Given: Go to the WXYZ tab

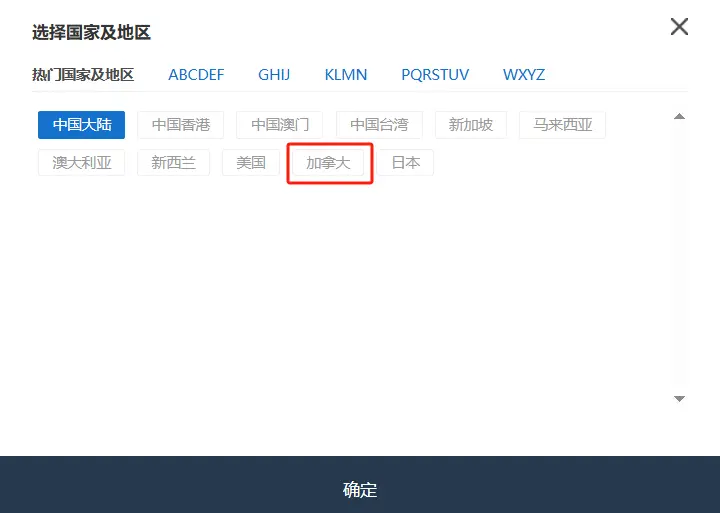Looking at the screenshot, I should [524, 75].
